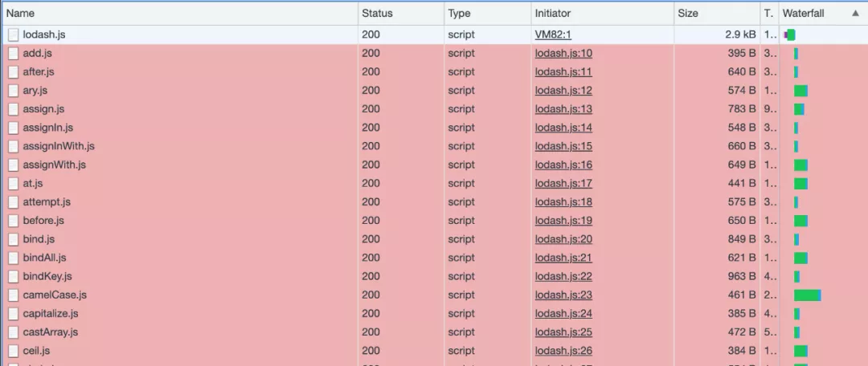Click the 963 B size cell
868x366 pixels.
(717, 276)
